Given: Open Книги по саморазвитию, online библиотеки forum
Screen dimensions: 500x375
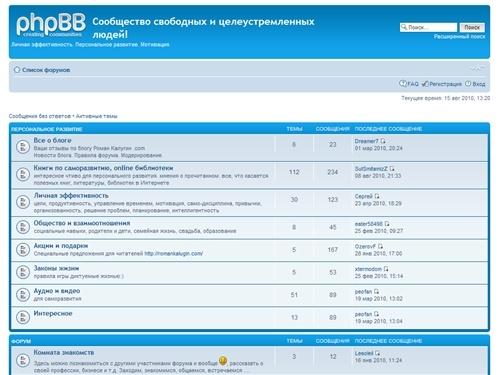Looking at the screenshot, I should pyautogui.click(x=103, y=168).
